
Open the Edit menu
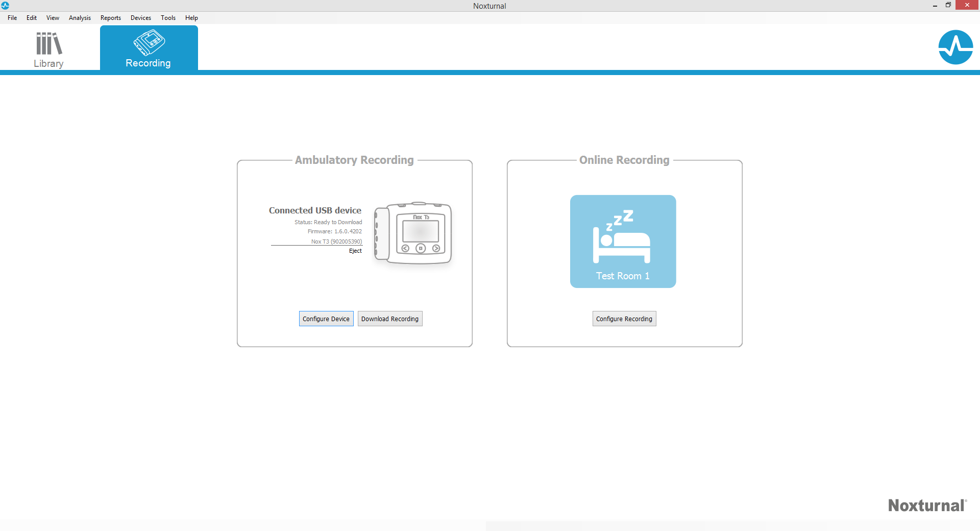32,18
